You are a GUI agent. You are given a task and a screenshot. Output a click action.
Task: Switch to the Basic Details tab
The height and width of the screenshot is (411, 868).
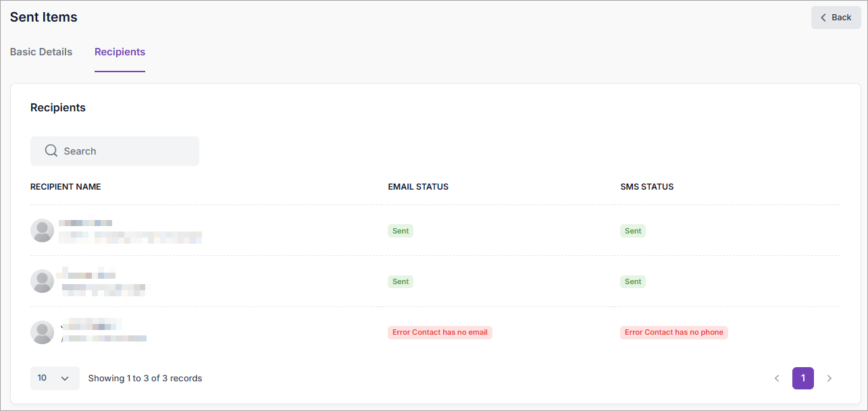tap(41, 52)
